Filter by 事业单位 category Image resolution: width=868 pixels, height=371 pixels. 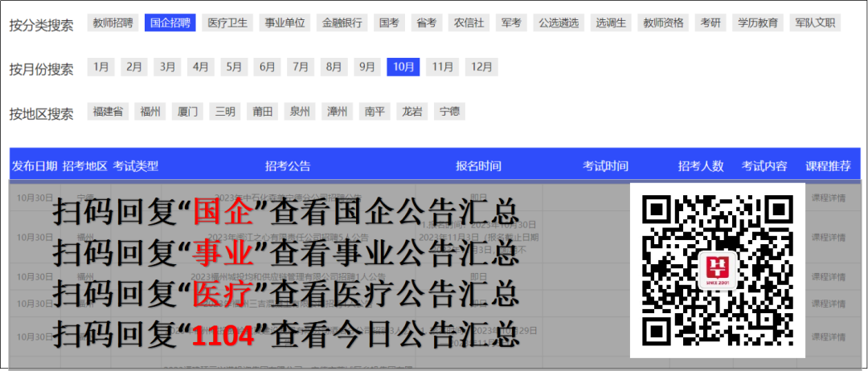(285, 22)
